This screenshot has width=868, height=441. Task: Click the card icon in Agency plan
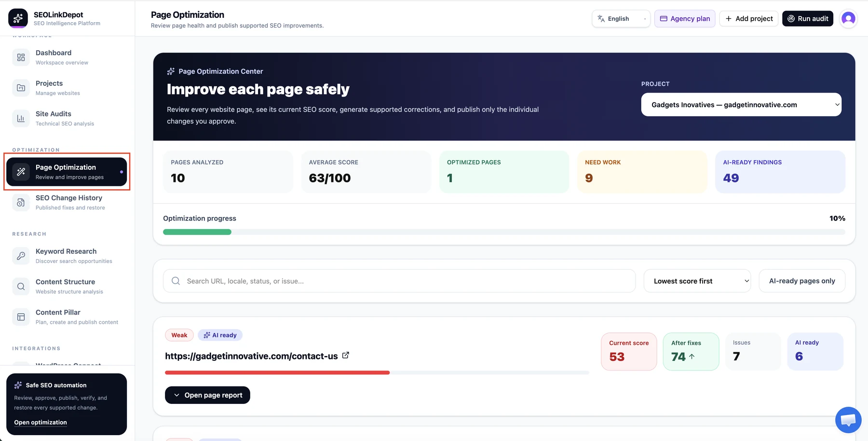pos(664,18)
